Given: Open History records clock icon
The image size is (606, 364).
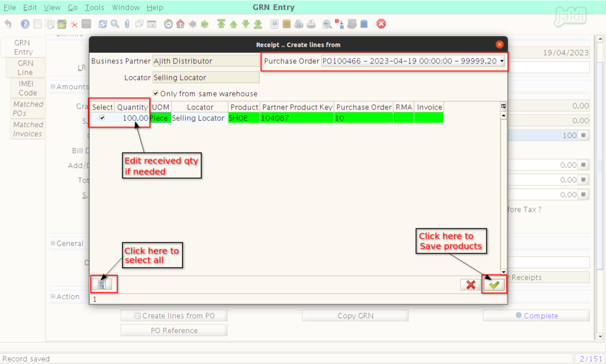Looking at the screenshot, I should pyautogui.click(x=168, y=24).
